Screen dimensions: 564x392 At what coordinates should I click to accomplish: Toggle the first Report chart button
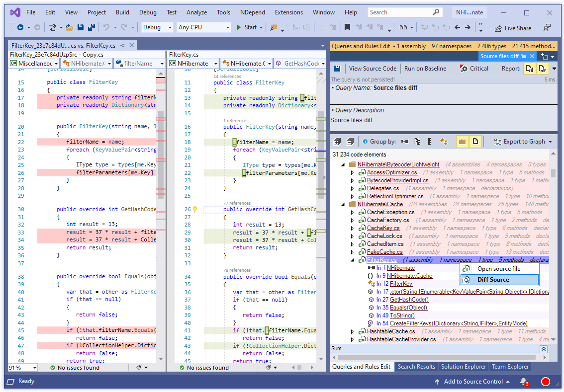pyautogui.click(x=530, y=68)
